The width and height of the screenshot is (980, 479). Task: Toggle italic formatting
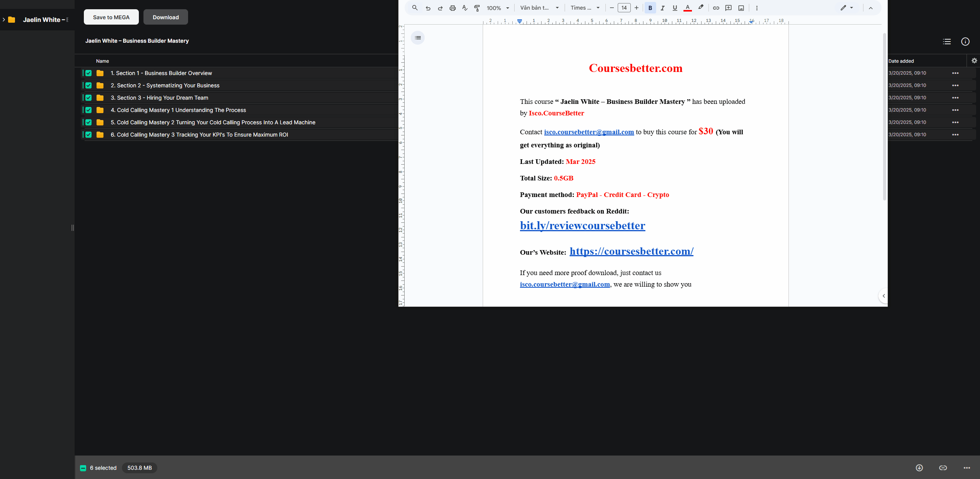662,8
